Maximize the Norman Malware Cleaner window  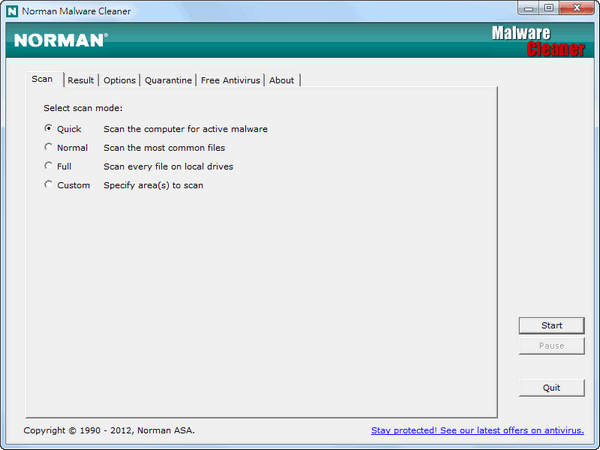pos(549,8)
